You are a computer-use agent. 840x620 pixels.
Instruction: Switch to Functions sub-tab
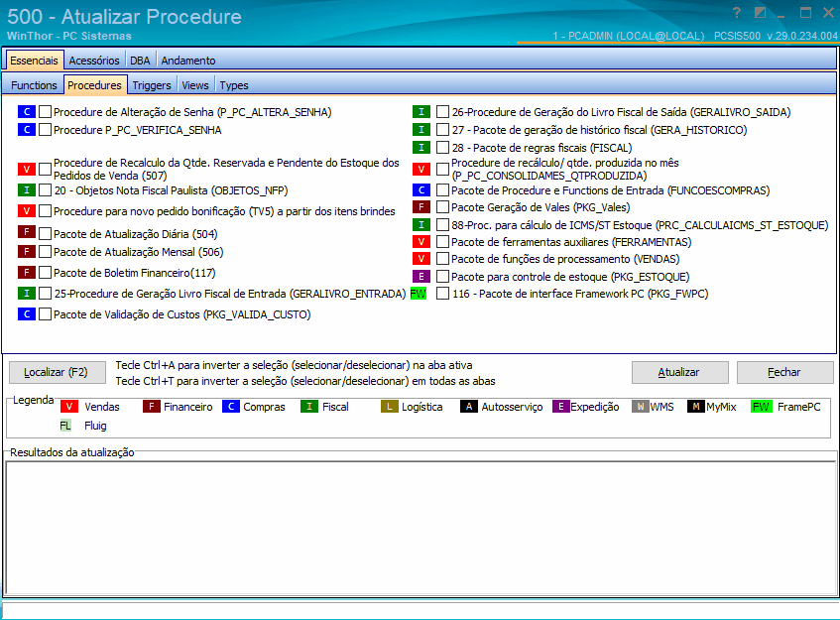click(x=34, y=85)
